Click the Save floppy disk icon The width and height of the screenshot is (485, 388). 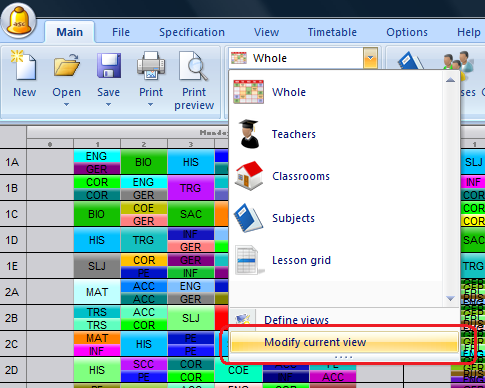[108, 65]
